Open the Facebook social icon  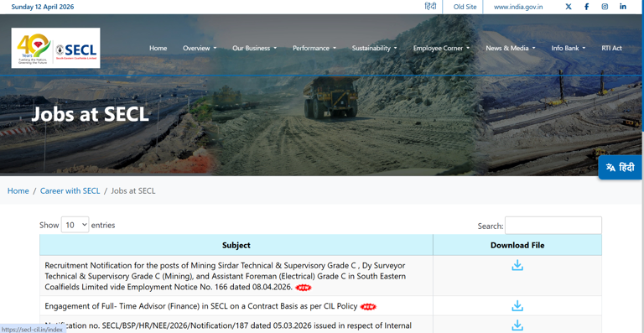(586, 7)
